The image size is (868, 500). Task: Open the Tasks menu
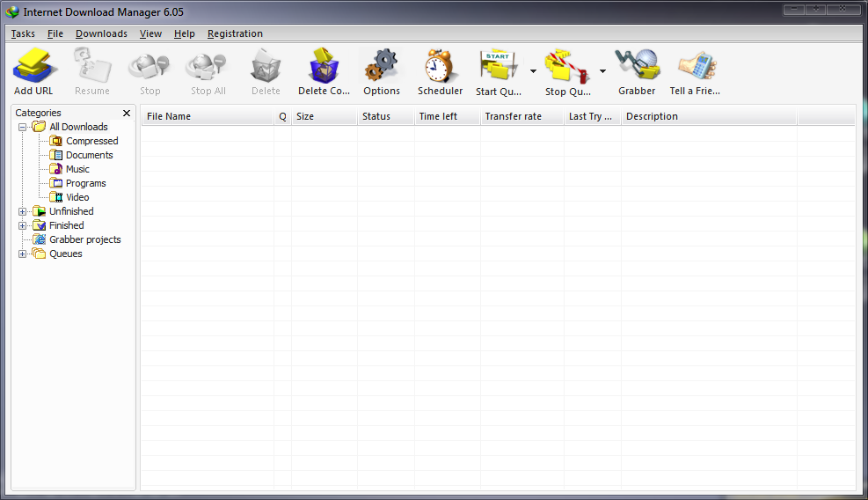(x=23, y=33)
